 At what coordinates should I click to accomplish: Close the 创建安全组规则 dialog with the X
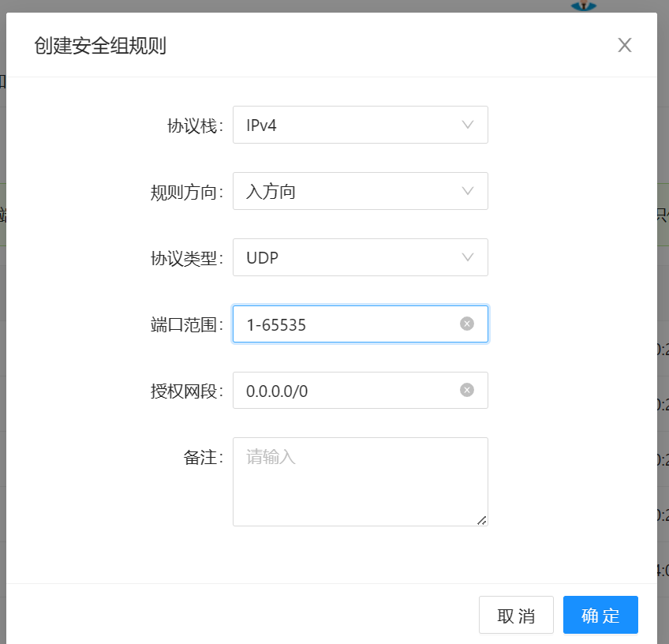(625, 45)
